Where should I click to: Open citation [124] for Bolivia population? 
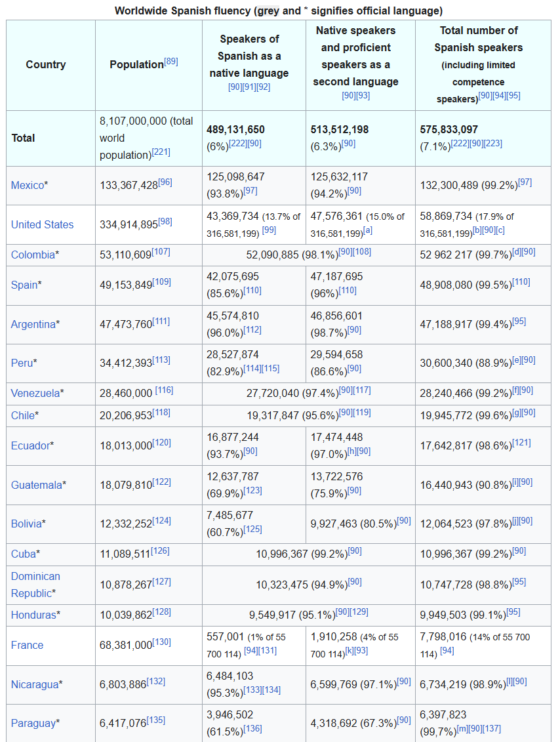pyautogui.click(x=162, y=521)
